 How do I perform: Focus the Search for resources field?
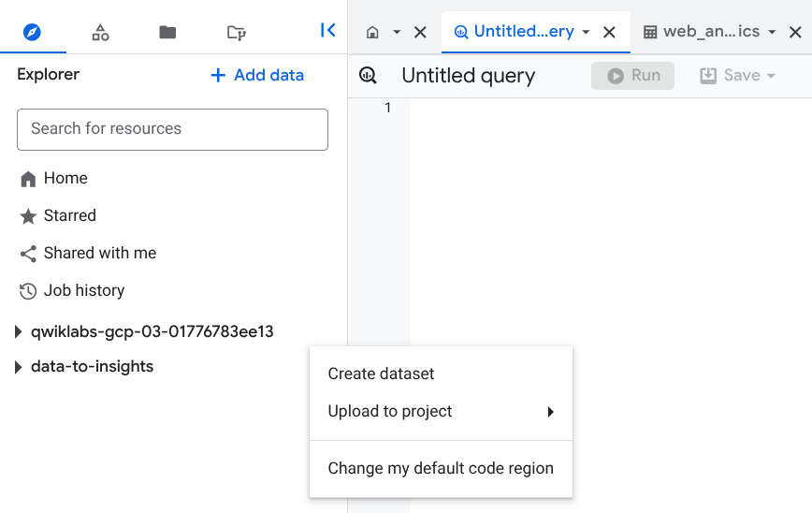pos(172,129)
